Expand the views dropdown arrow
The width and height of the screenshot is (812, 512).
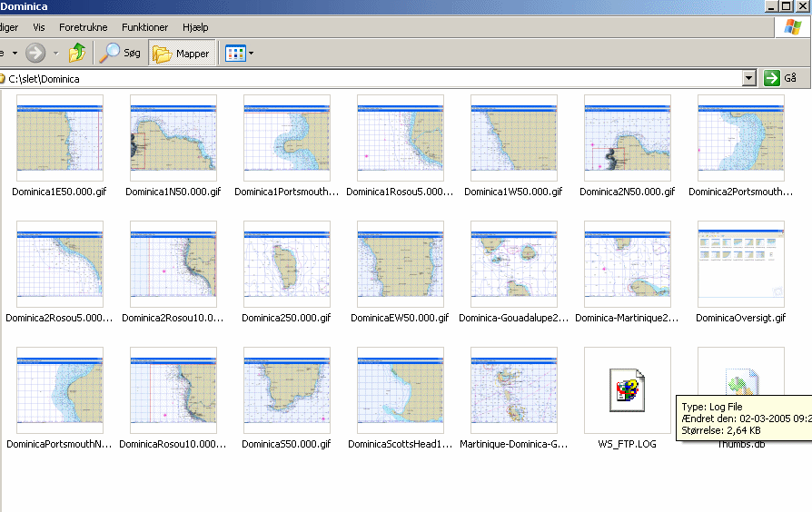[x=252, y=54]
